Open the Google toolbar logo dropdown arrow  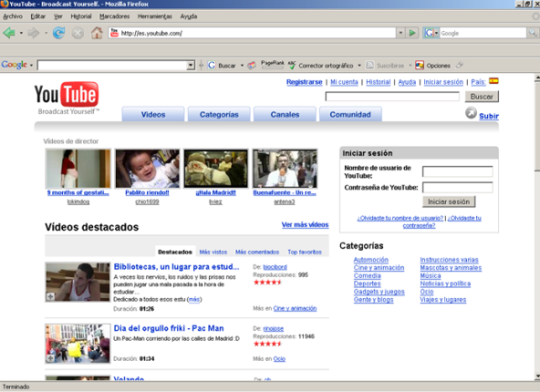coord(31,65)
